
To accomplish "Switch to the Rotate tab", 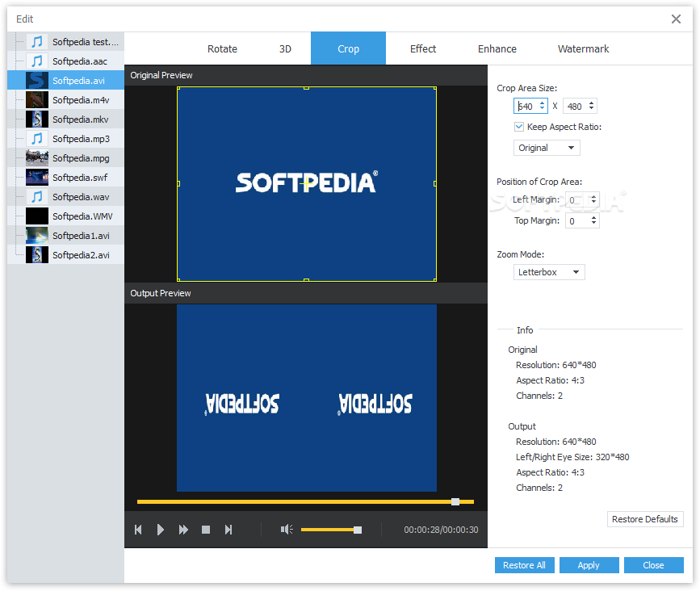I will [222, 48].
